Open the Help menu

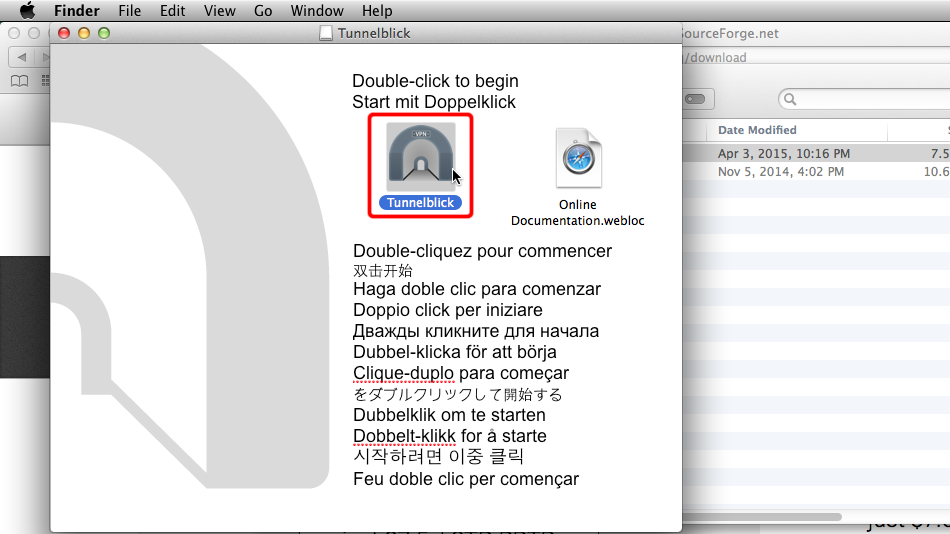point(377,11)
